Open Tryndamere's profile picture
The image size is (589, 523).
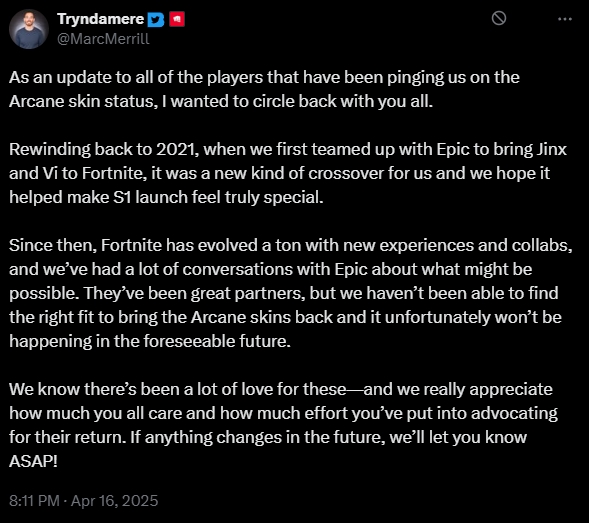click(29, 29)
